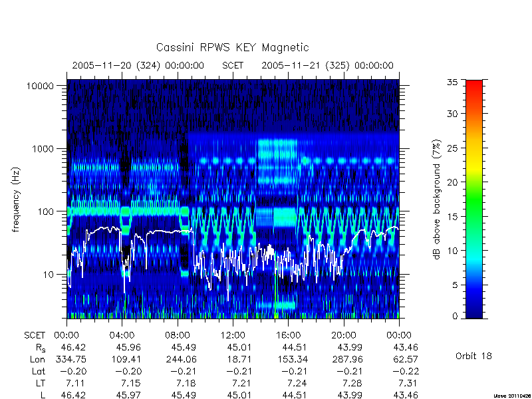Click the LT value '7.15'
The height and width of the screenshot is (399, 532).
[x=131, y=384]
